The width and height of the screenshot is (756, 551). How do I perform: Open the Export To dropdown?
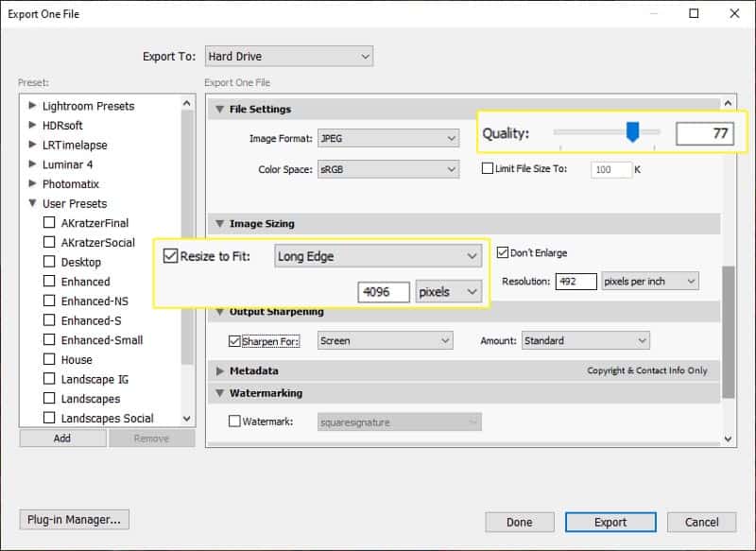point(289,57)
